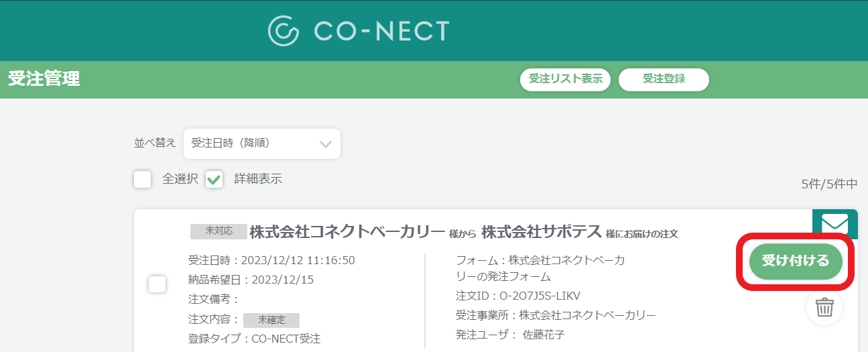This screenshot has width=868, height=352.
Task: Click the CO-NECT logo icon
Action: point(284,31)
